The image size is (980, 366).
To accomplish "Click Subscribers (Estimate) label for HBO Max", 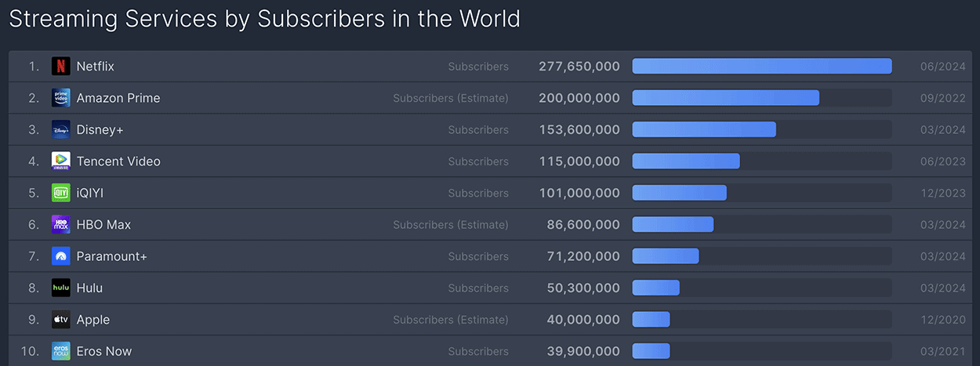I will [x=451, y=225].
